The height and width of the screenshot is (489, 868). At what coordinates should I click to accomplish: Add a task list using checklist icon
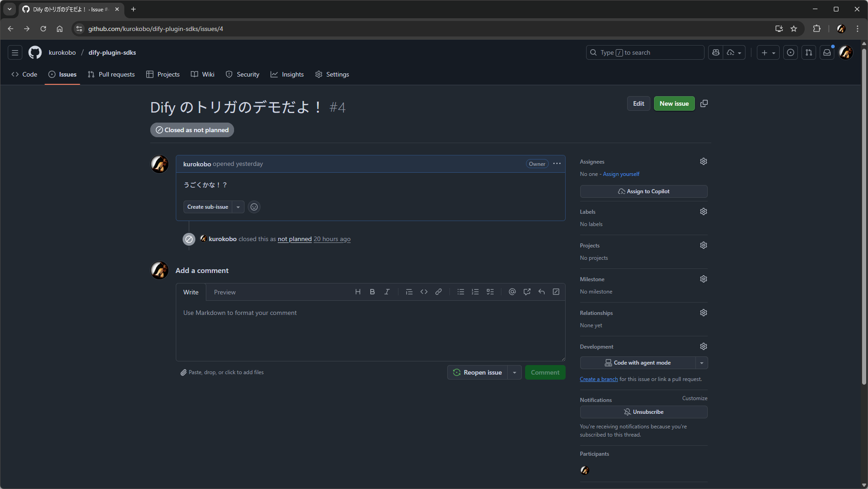(490, 292)
